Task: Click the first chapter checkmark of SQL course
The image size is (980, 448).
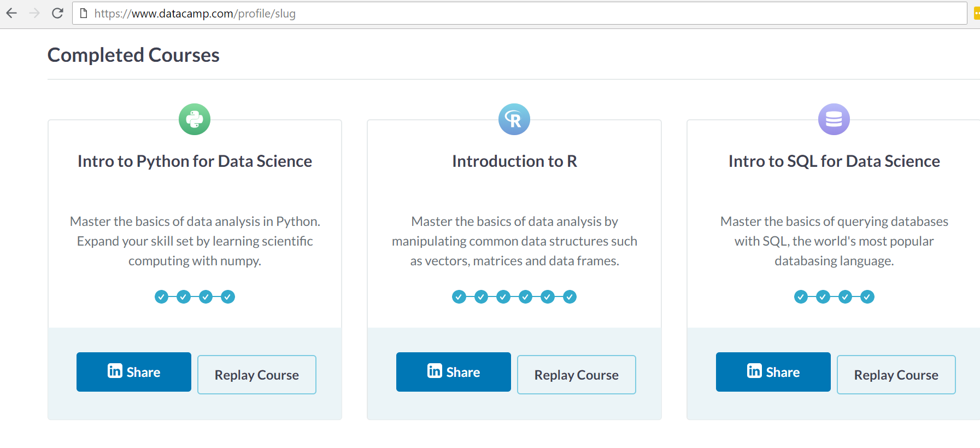Action: pyautogui.click(x=801, y=297)
